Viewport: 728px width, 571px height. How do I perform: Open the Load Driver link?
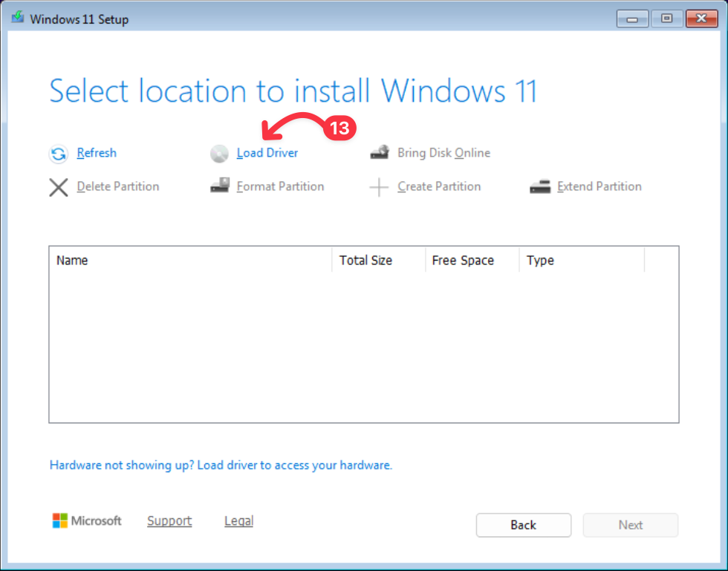[x=267, y=153]
